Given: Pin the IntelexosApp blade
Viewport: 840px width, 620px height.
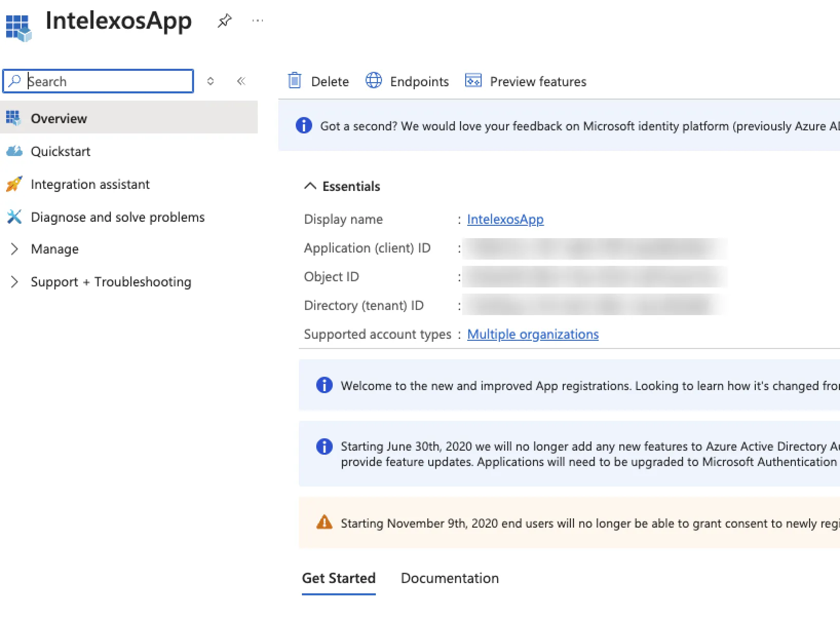Looking at the screenshot, I should 224,21.
